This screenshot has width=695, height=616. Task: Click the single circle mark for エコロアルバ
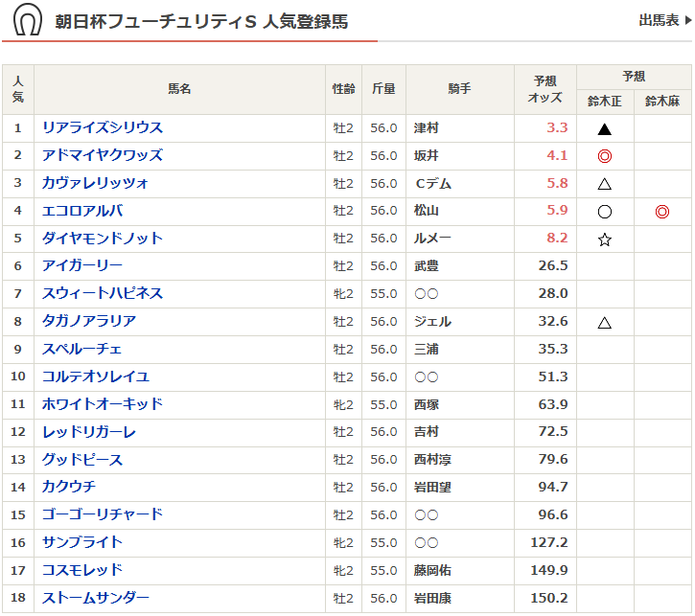(x=605, y=212)
